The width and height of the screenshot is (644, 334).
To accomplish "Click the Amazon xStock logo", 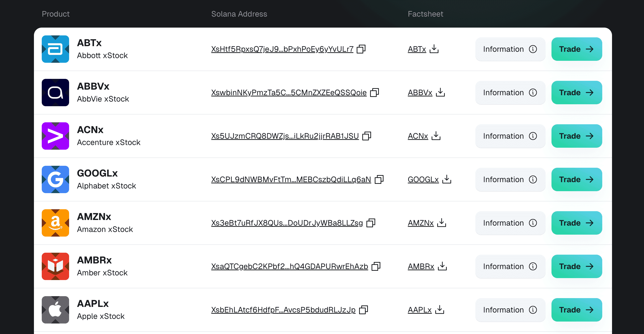I will (55, 223).
